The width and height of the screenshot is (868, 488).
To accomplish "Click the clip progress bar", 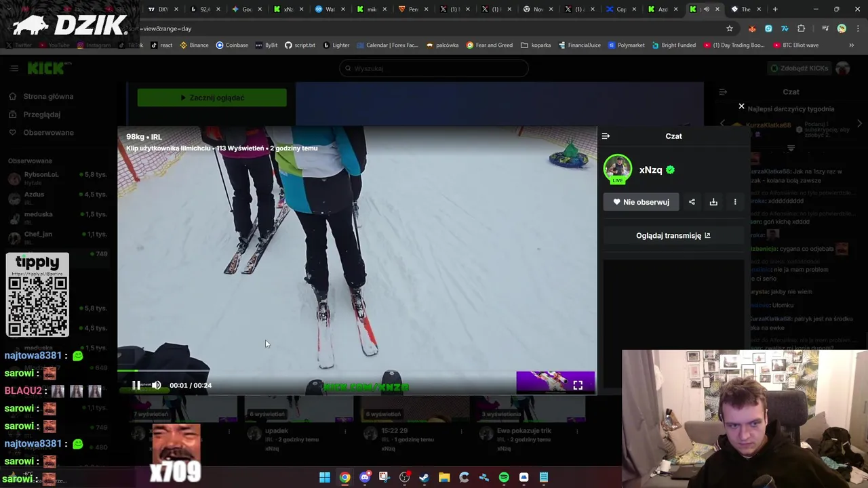I will [357, 371].
